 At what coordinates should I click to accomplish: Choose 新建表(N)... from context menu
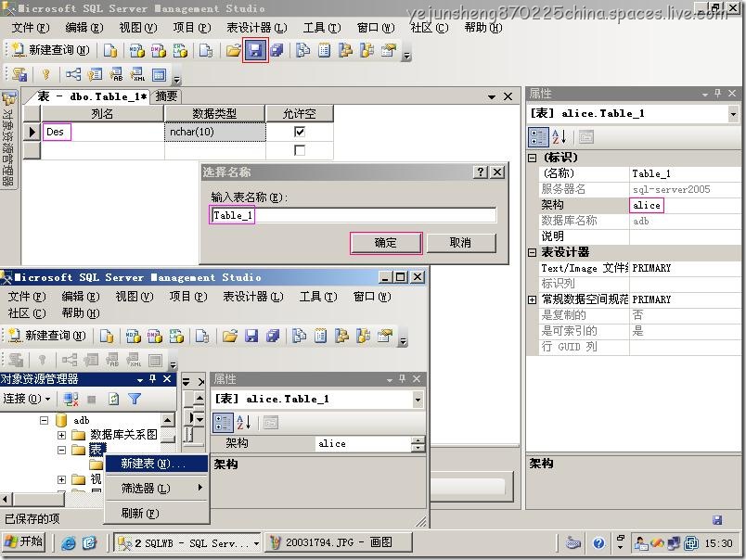[157, 464]
